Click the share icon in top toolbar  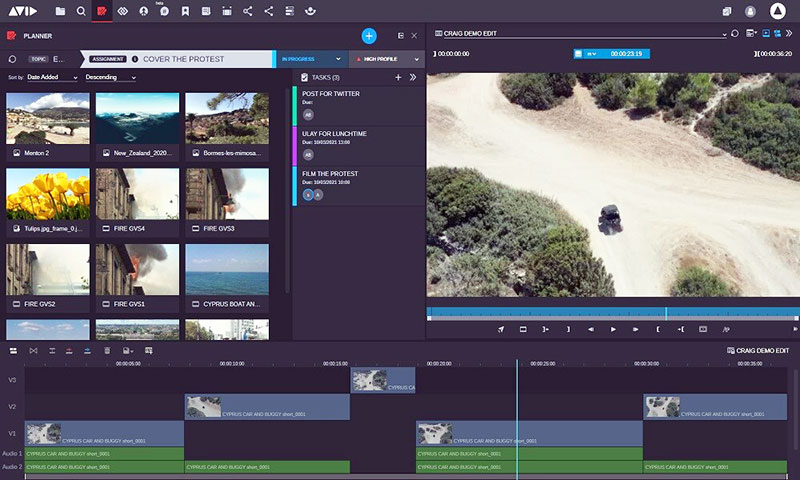pyautogui.click(x=268, y=11)
